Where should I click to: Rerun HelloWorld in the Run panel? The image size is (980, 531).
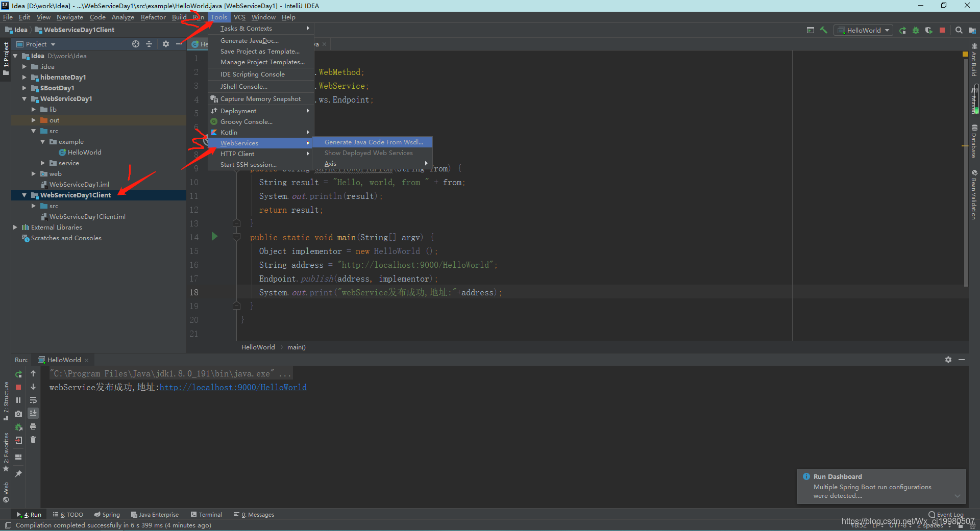[x=18, y=374]
